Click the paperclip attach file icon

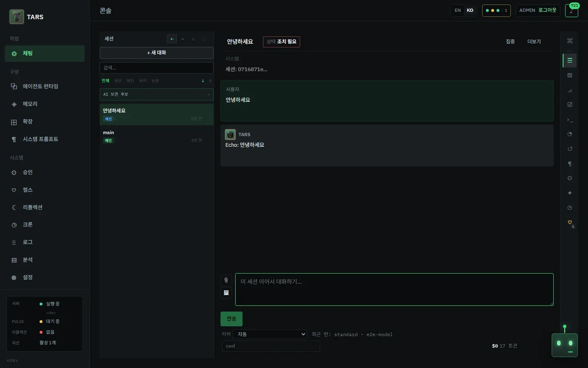[x=226, y=280]
